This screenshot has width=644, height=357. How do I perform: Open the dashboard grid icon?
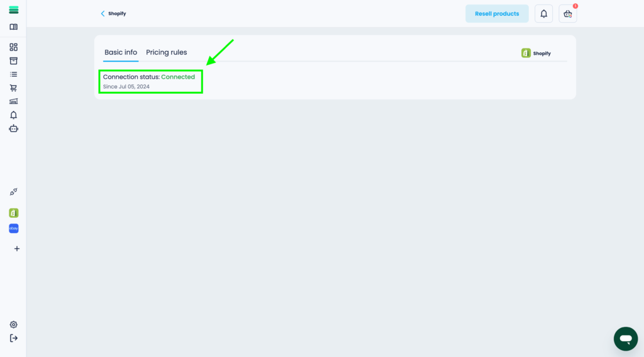13,47
